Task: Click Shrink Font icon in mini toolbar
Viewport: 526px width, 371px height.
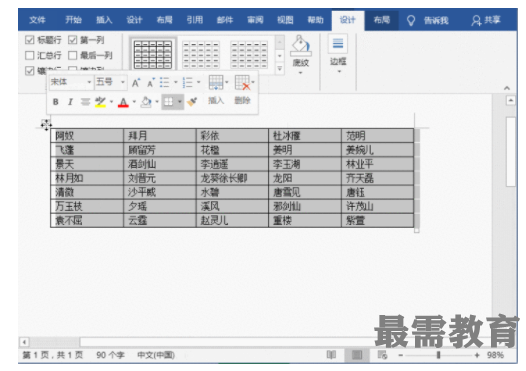Action: click(151, 83)
